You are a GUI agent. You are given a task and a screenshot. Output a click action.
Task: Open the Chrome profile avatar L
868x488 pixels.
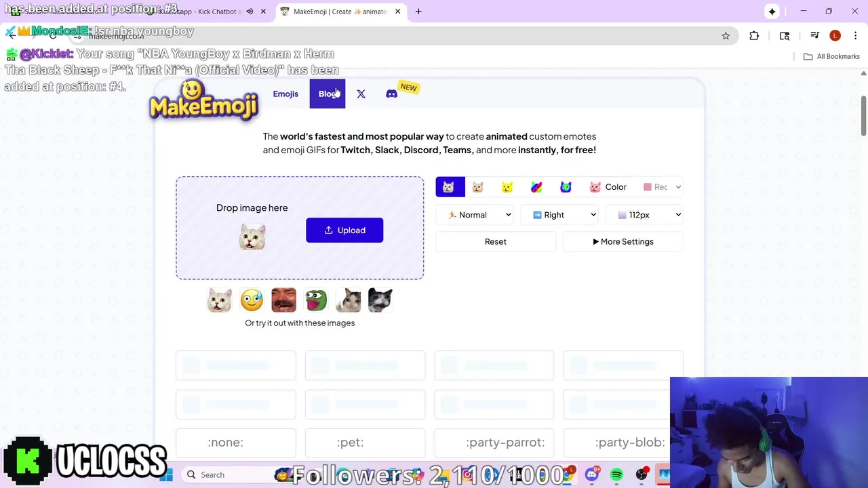(835, 36)
